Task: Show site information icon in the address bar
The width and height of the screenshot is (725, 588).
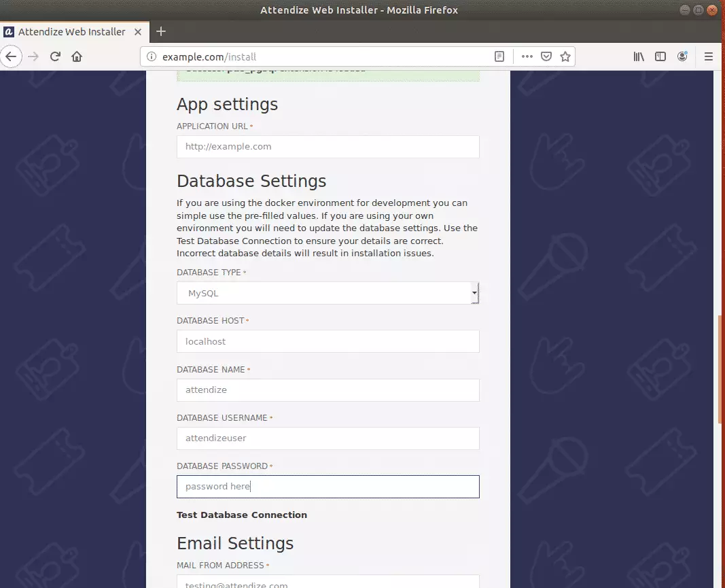Action: tap(152, 56)
